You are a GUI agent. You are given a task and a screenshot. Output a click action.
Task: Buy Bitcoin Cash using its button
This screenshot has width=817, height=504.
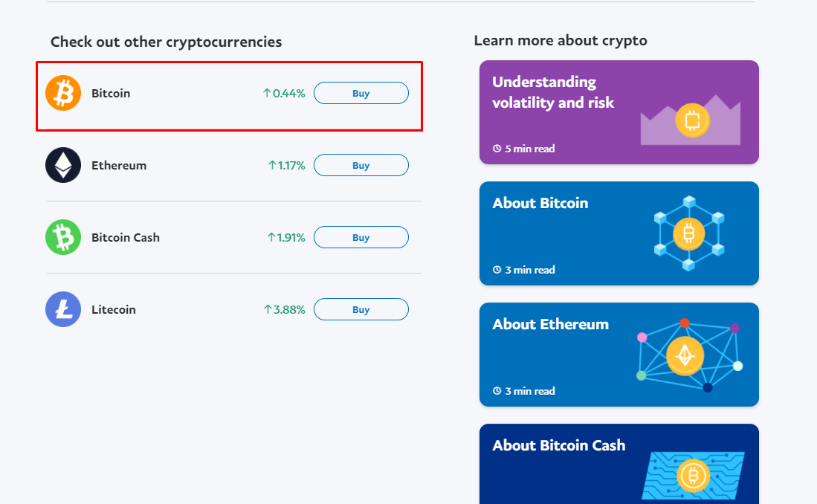pos(361,237)
